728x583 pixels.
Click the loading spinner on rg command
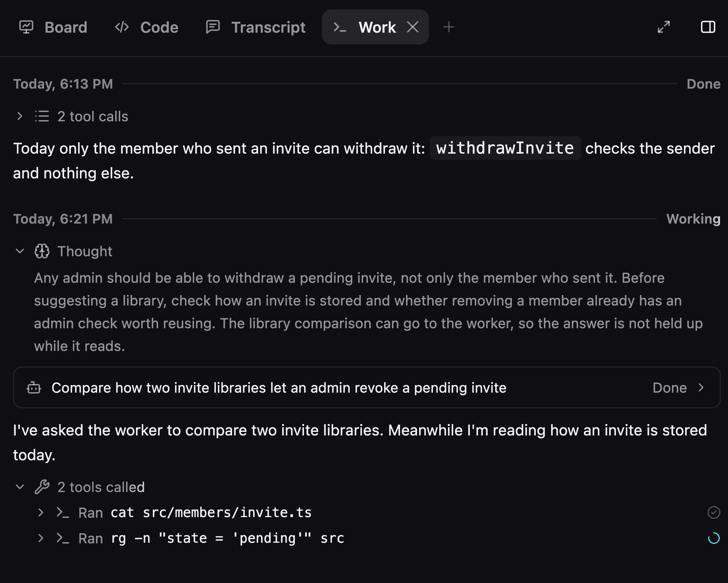714,538
